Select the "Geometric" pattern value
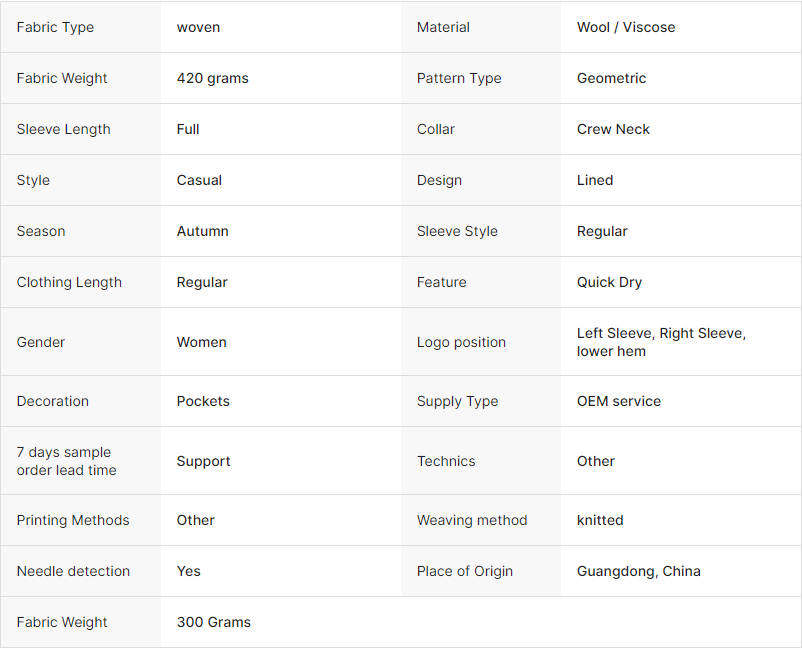The image size is (802, 648). coord(611,78)
